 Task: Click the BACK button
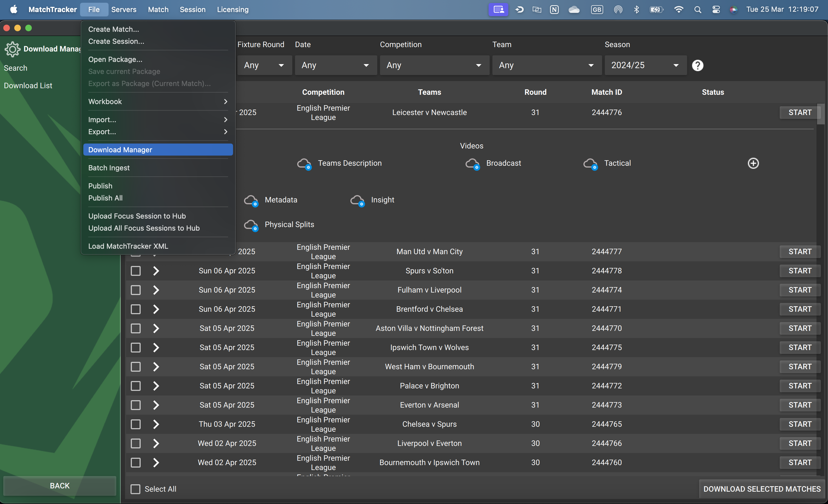(60, 486)
